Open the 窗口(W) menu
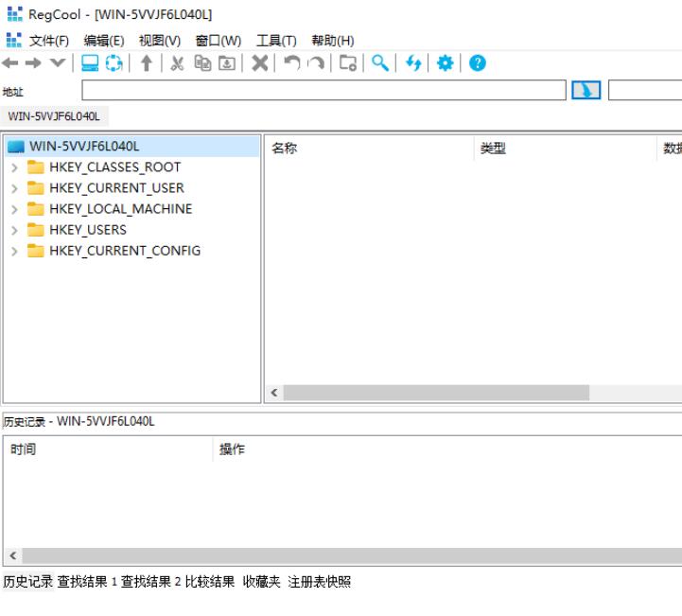This screenshot has width=682, height=616. 218,41
